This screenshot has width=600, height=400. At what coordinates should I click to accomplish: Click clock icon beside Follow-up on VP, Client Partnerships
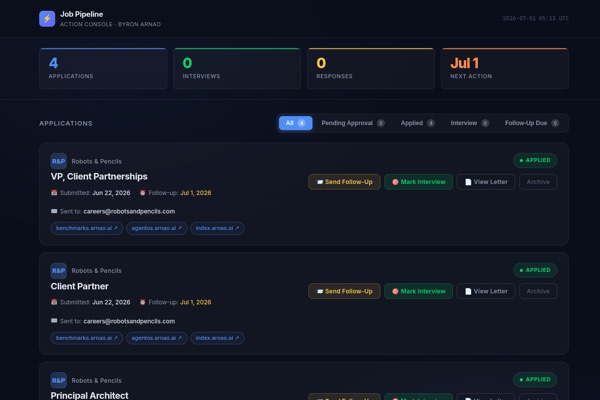click(142, 193)
